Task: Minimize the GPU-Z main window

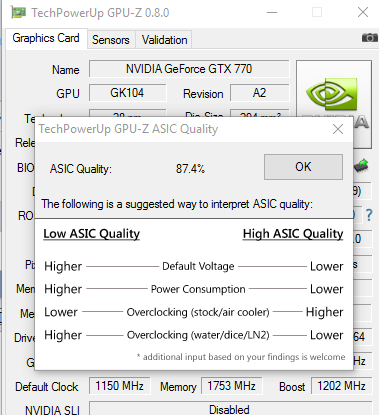Action: [x=272, y=13]
